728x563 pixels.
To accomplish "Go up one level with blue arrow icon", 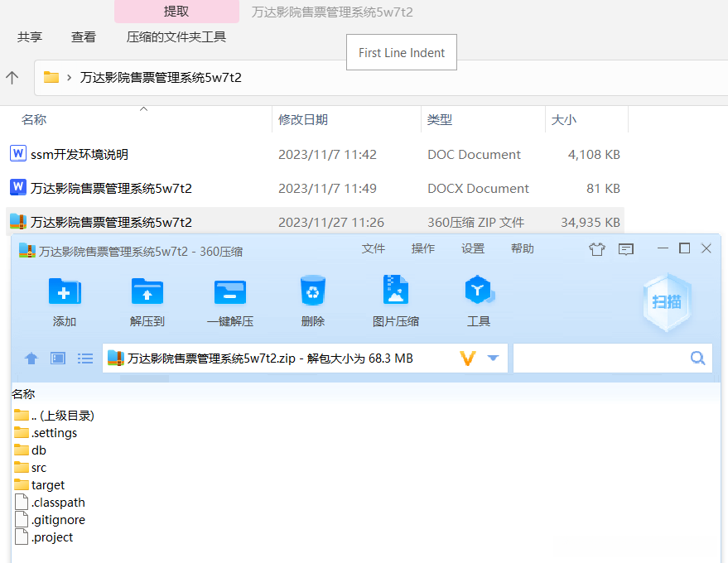I will pos(31,358).
